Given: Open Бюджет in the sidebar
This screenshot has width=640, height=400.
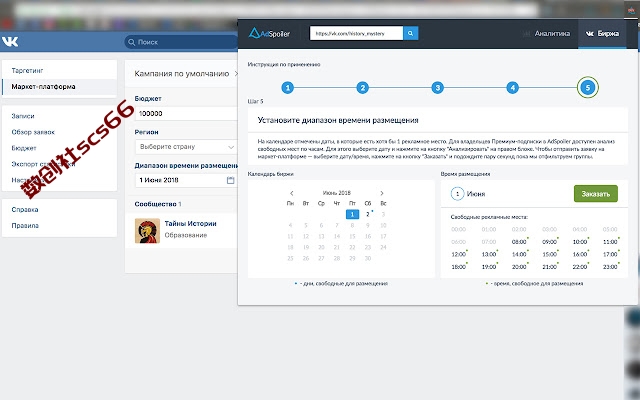Looking at the screenshot, I should [x=24, y=148].
